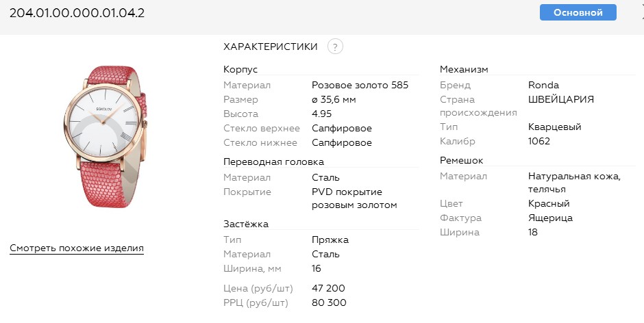
Task: Close the product card with X
Action: 641,12
